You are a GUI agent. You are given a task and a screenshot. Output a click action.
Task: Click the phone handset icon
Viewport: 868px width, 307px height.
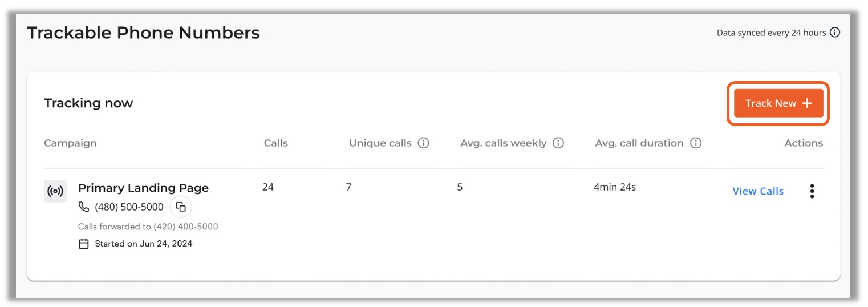pyautogui.click(x=84, y=207)
